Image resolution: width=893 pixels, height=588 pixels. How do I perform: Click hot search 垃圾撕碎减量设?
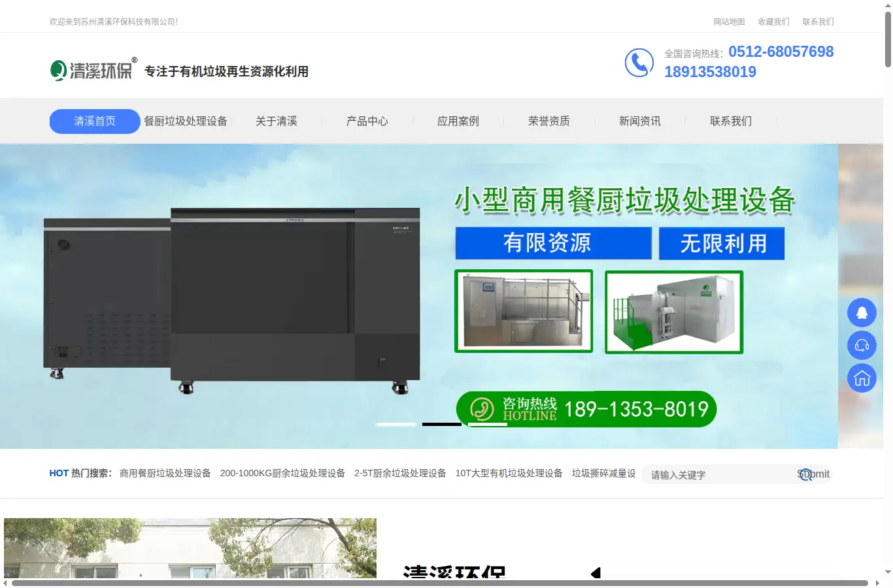coord(604,474)
